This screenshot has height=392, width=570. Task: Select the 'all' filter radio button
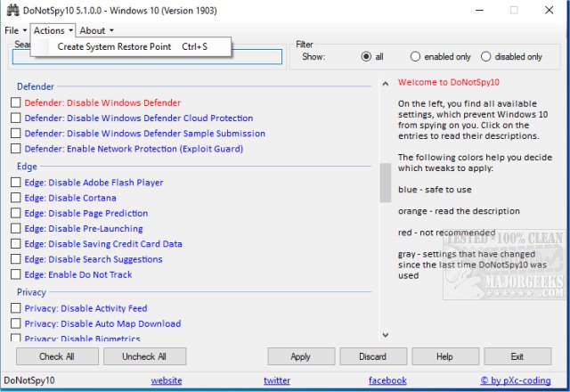(366, 57)
